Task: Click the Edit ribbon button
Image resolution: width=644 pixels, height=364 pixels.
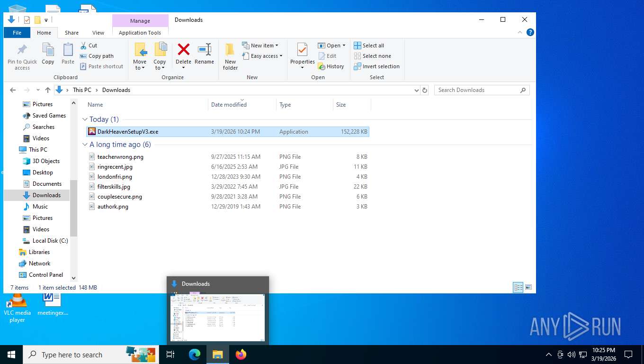Action: click(x=327, y=56)
